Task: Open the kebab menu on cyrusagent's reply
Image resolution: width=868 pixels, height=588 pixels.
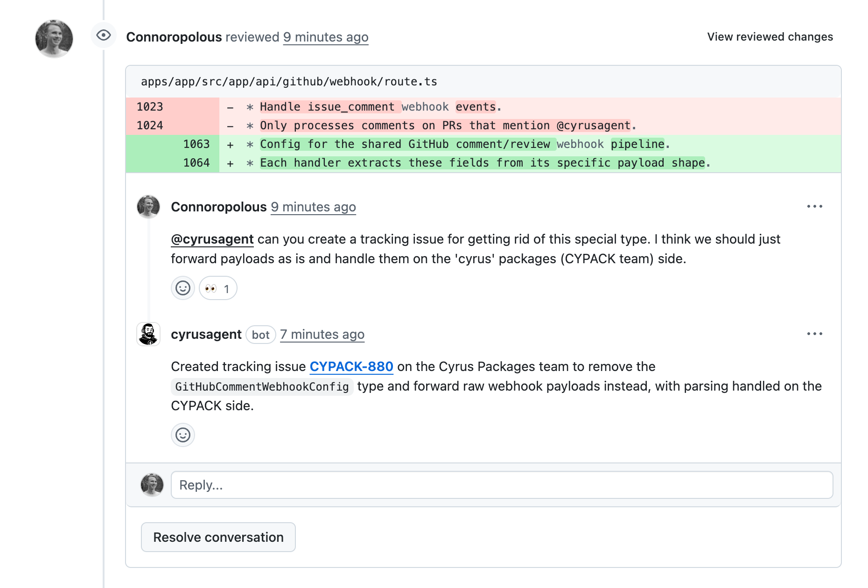Action: tap(814, 333)
